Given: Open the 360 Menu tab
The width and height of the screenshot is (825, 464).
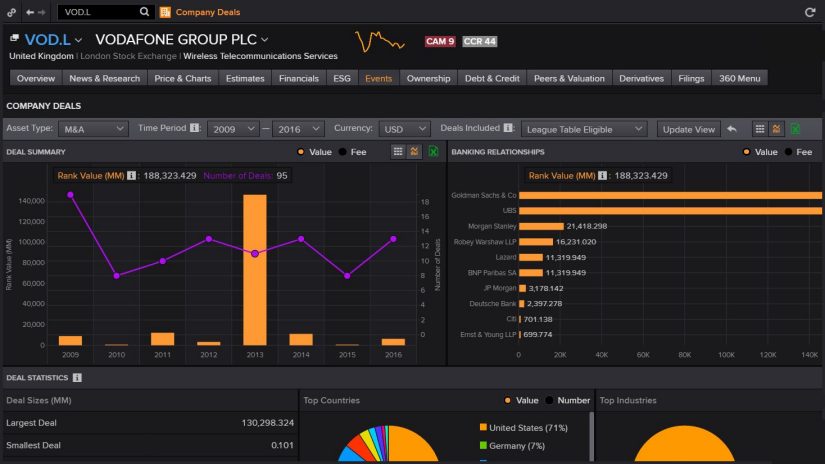Looking at the screenshot, I should point(739,78).
